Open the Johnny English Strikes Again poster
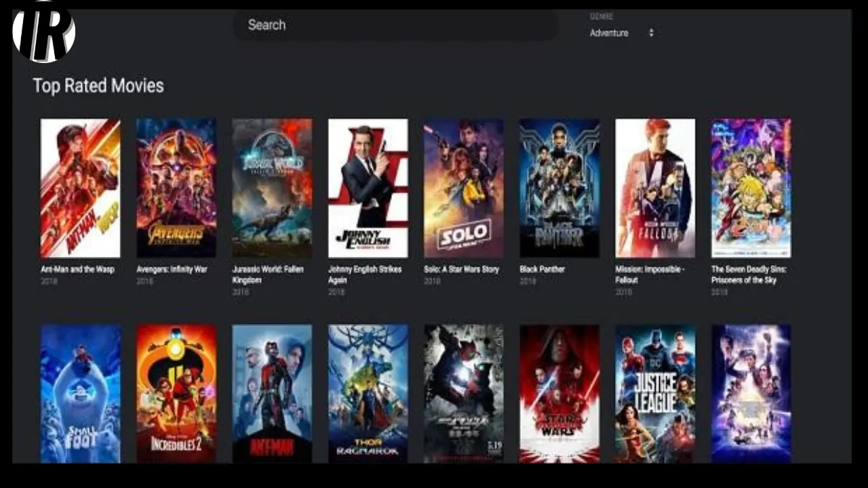This screenshot has height=488, width=868. (x=368, y=188)
